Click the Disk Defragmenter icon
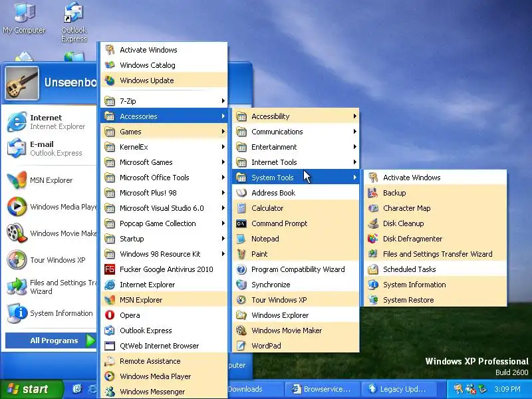This screenshot has width=532, height=399. tap(373, 239)
